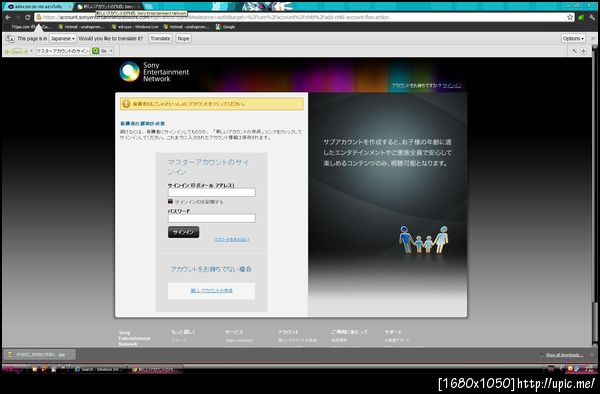Viewport: 600px width, 394px height.
Task: Click the plus icon on the toolbar's right end
Action: (x=584, y=51)
